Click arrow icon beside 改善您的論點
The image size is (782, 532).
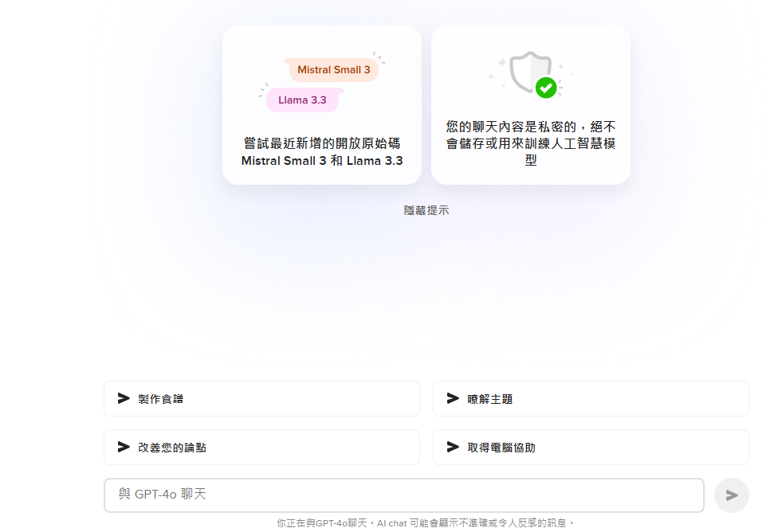[x=124, y=447]
